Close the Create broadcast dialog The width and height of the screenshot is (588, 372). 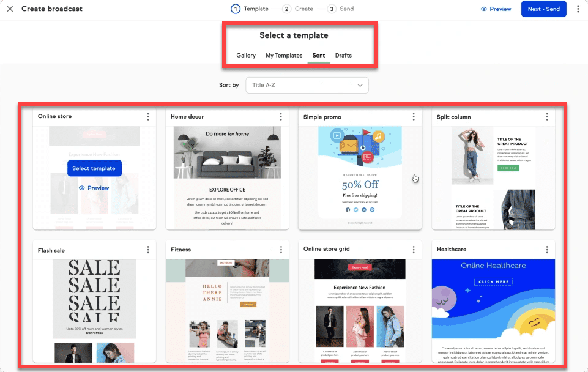10,9
